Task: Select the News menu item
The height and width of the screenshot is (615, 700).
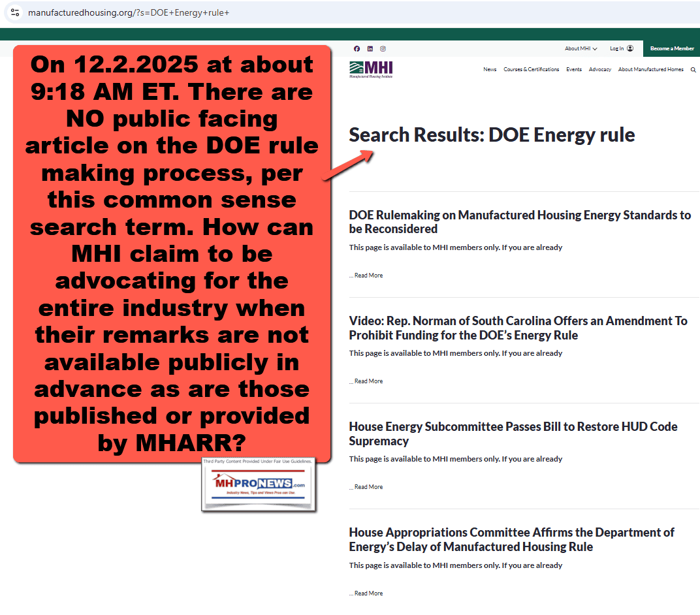Action: [490, 69]
